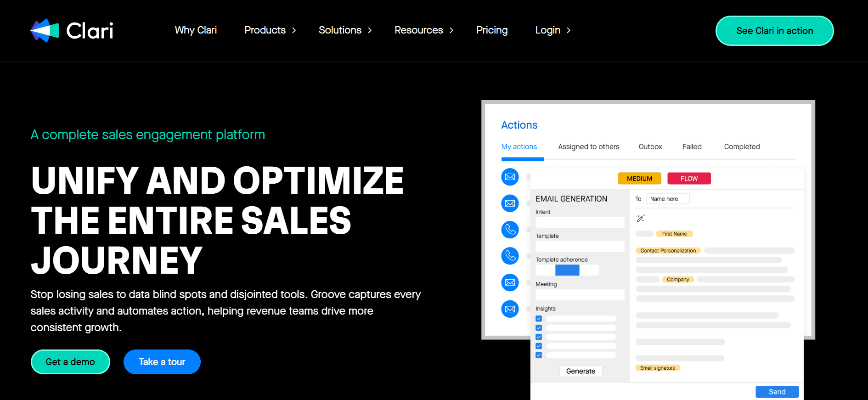Click the Name here recipient field
868x400 pixels.
pyautogui.click(x=668, y=199)
